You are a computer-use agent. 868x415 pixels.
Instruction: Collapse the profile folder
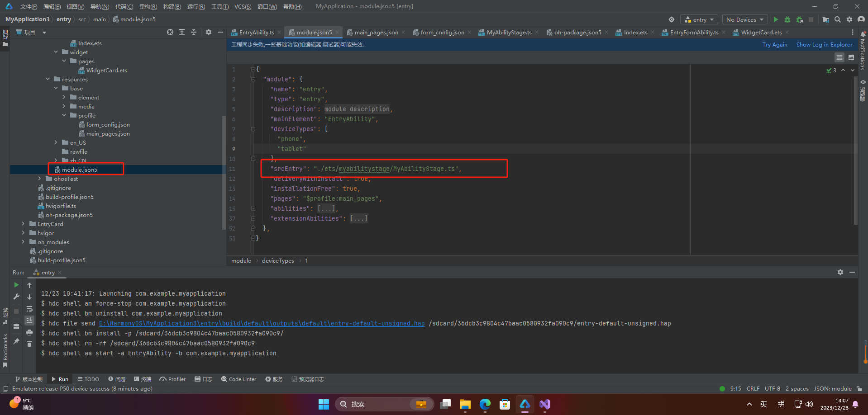coord(64,115)
